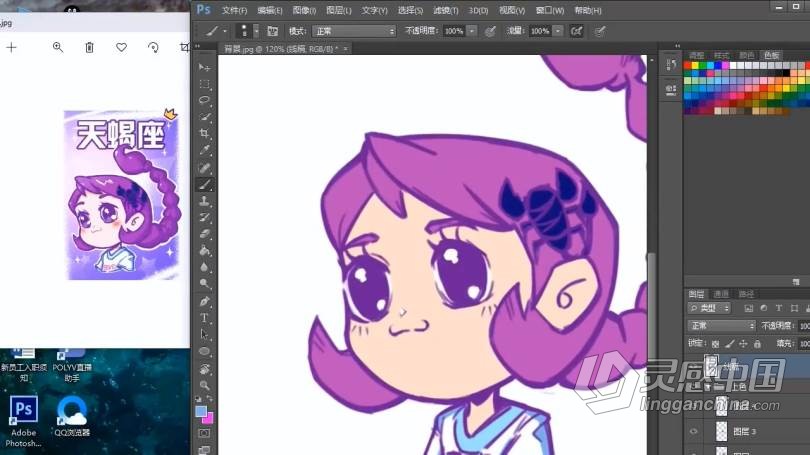This screenshot has height=455, width=810.
Task: Open the Properties panel icon below History
Action: point(671,90)
